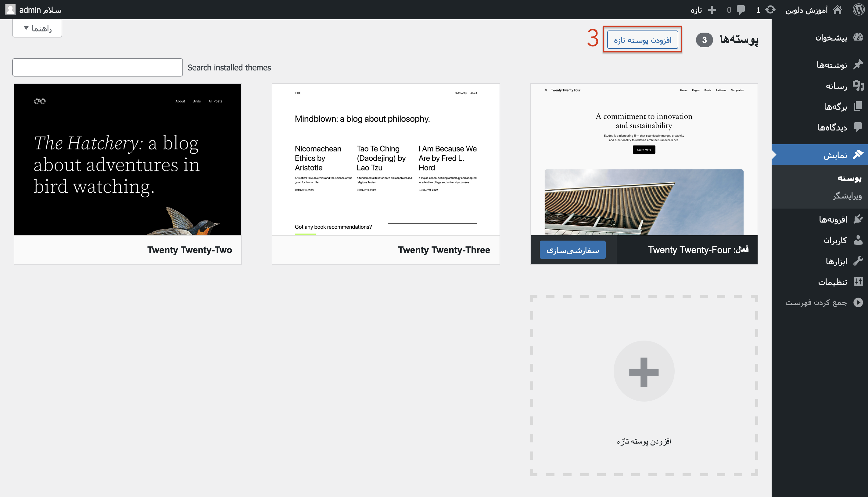The image size is (868, 497).
Task: Click the appearance paintbrush icon
Action: pyautogui.click(x=858, y=155)
